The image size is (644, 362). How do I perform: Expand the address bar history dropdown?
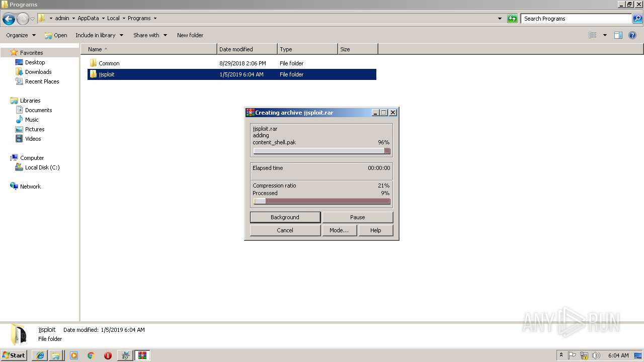click(500, 19)
